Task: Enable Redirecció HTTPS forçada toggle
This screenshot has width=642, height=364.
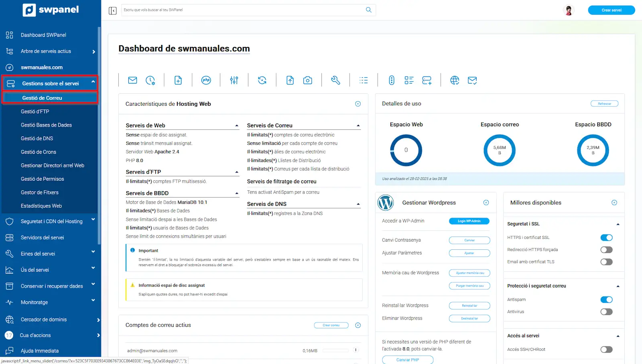Action: pos(606,250)
